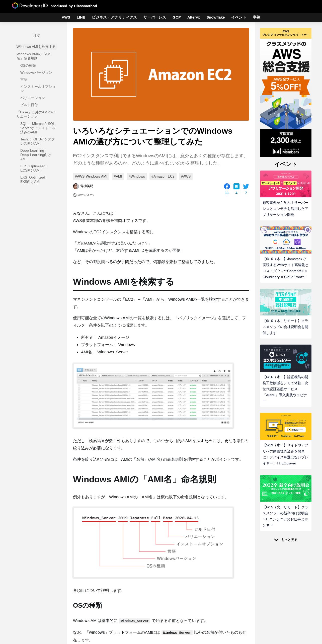Open the 事例 navigation item
Image resolution: width=322 pixels, height=644 pixels.
coord(257,17)
